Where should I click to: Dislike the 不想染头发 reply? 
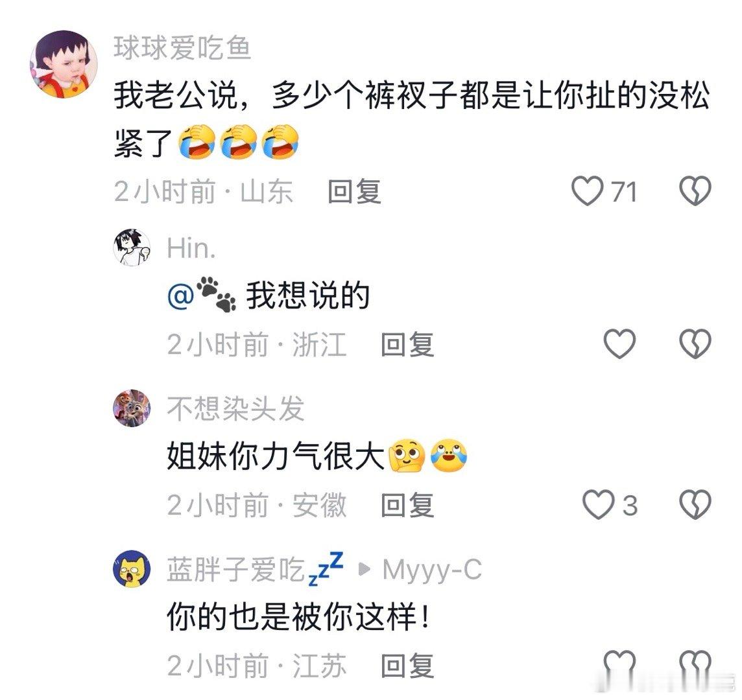[695, 504]
